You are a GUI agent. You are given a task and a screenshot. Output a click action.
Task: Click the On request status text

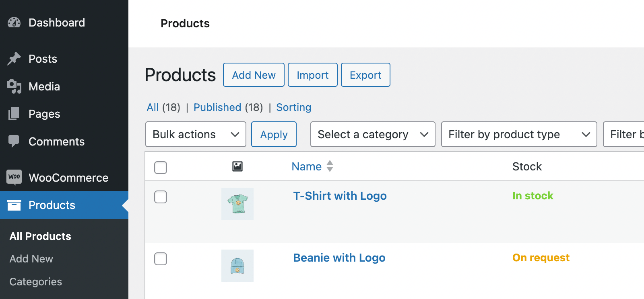click(x=541, y=258)
